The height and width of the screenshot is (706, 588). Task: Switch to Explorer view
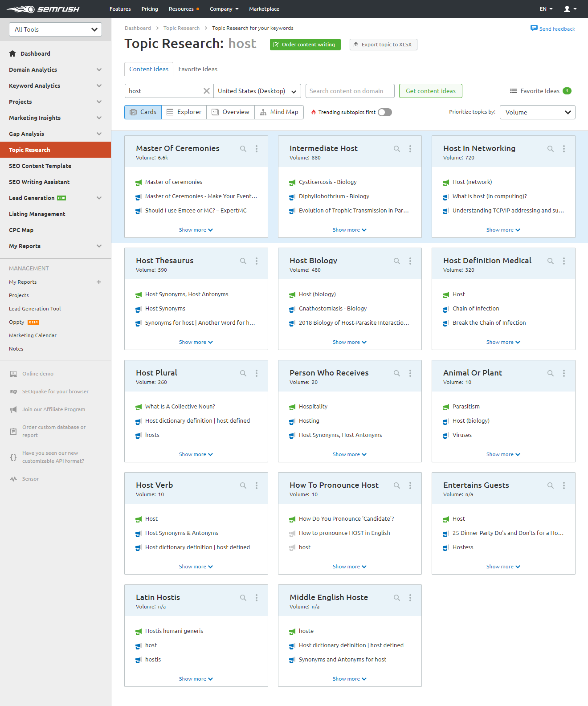pyautogui.click(x=184, y=112)
